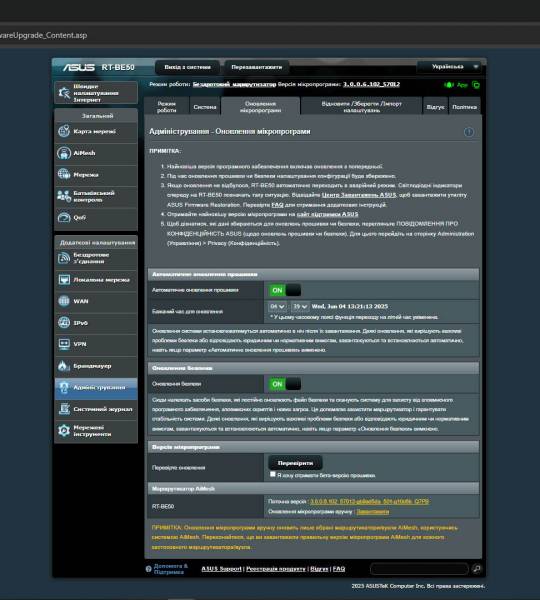Open network tools gear icon
The height and width of the screenshot is (600, 540).
tap(64, 430)
